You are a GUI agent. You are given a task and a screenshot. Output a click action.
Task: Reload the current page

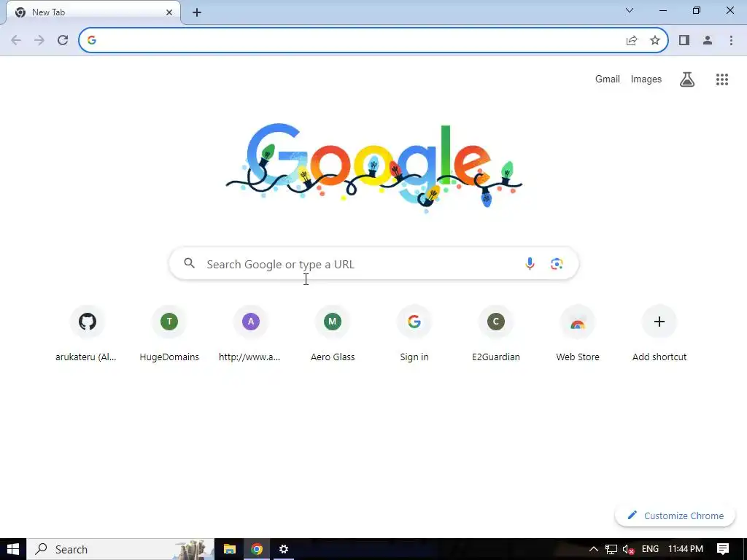[63, 41]
